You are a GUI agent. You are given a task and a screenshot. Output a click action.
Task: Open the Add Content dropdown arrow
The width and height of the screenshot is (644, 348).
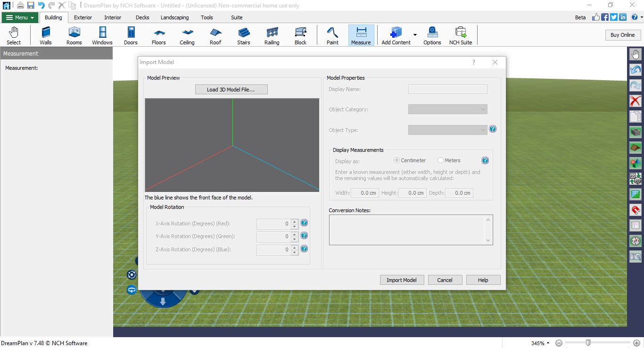(x=415, y=35)
